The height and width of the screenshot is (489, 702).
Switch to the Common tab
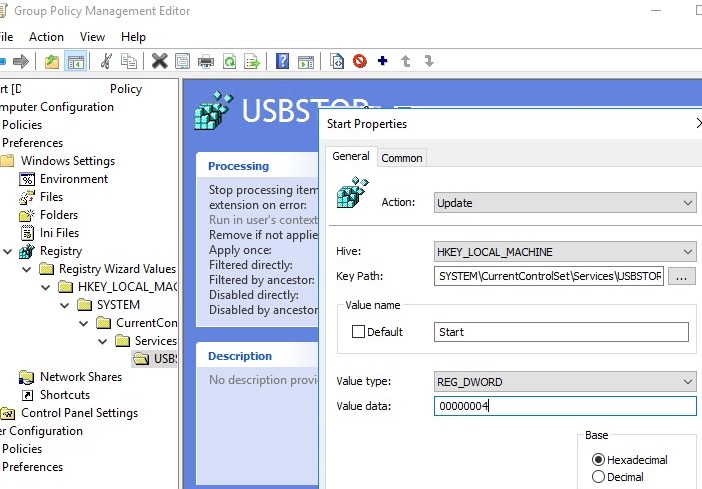(402, 158)
